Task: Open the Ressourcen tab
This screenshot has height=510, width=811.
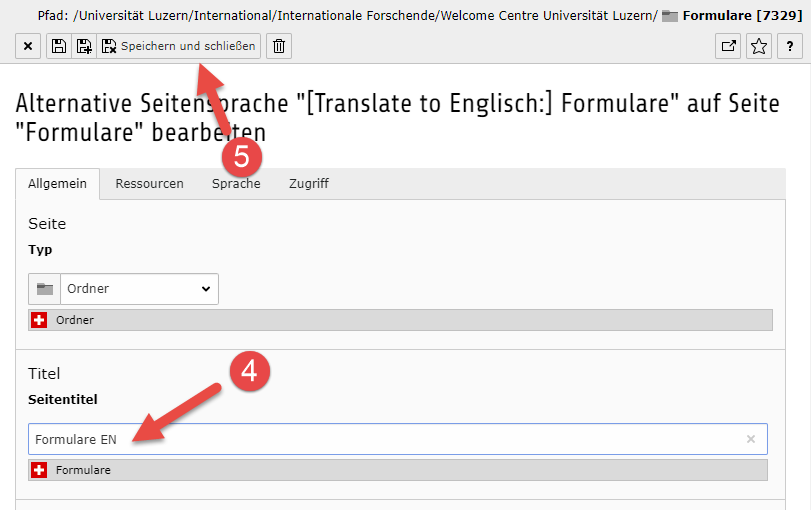Action: pos(149,184)
